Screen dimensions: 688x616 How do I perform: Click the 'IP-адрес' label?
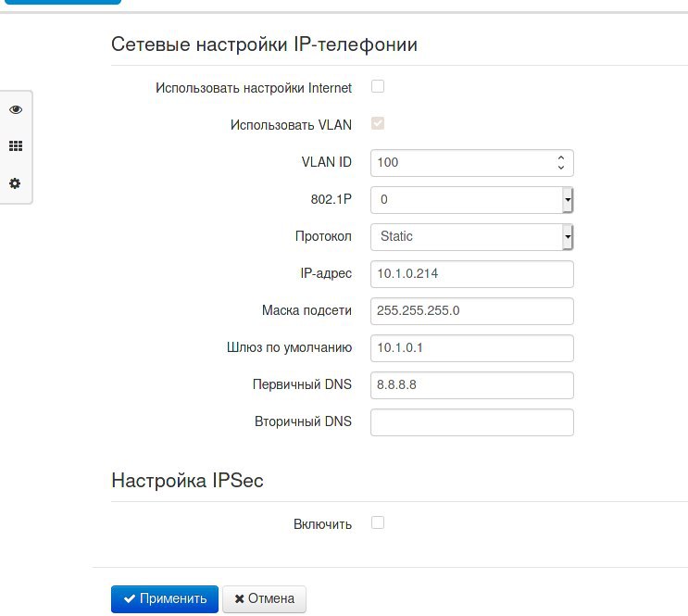coord(326,273)
